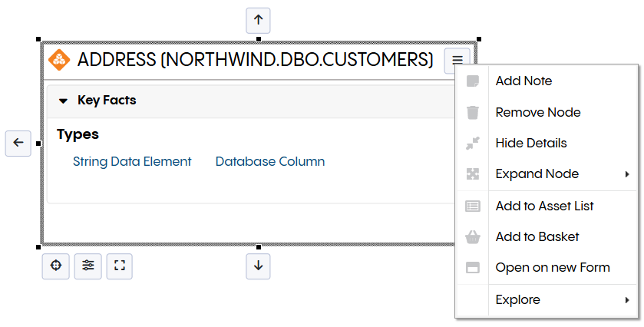Click the crosshair center-on-node button
644x327 pixels.
coord(56,266)
